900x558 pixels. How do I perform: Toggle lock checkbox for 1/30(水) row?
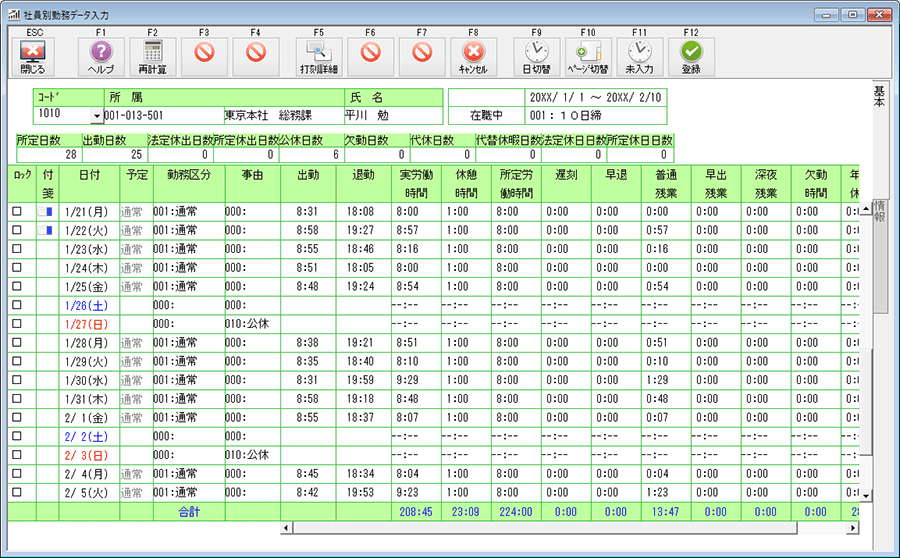(x=17, y=379)
